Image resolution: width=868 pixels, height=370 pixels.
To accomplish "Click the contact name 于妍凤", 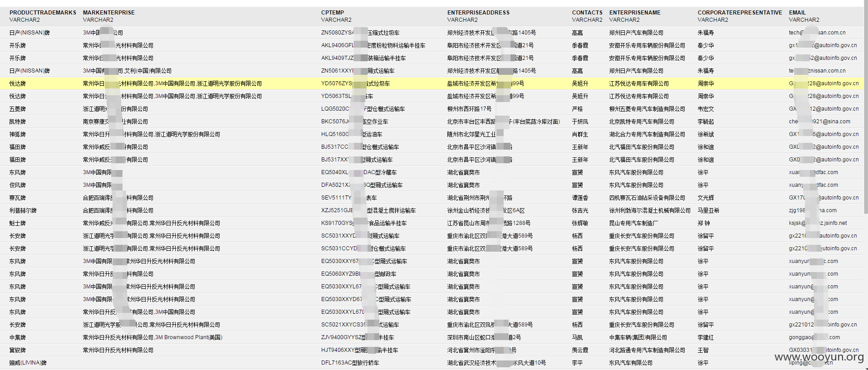I will pyautogui.click(x=580, y=122).
